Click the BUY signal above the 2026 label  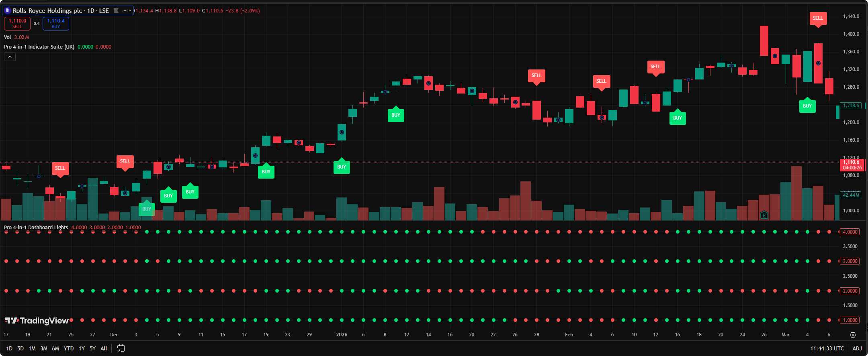coord(342,166)
